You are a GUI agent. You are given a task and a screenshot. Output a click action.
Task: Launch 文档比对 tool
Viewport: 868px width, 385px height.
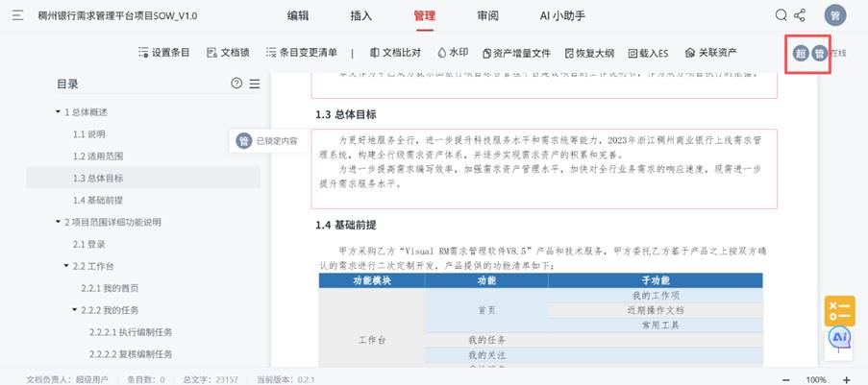[395, 53]
